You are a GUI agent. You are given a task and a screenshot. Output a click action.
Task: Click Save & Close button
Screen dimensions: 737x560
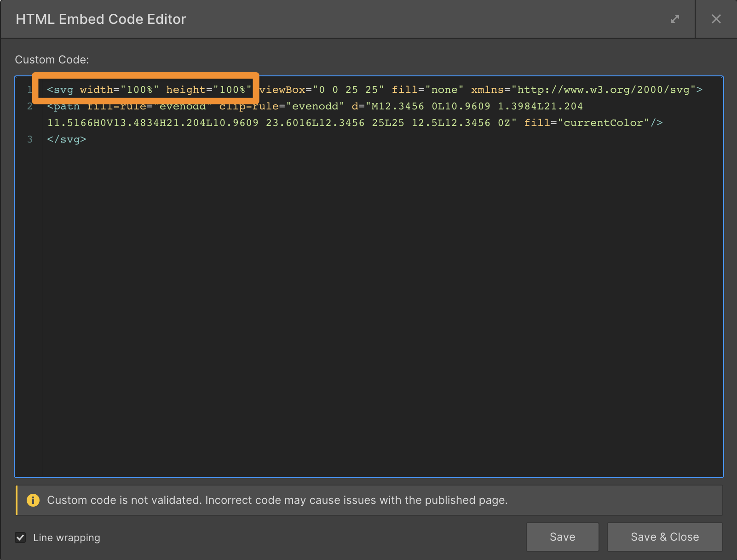[x=664, y=537]
